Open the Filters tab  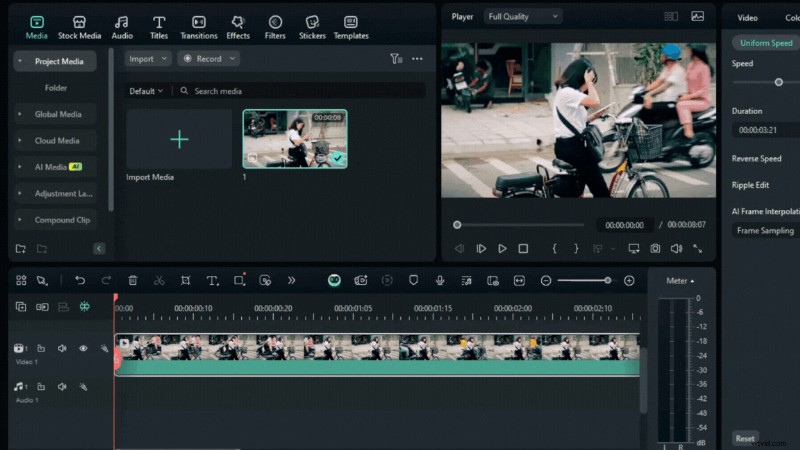[x=275, y=28]
